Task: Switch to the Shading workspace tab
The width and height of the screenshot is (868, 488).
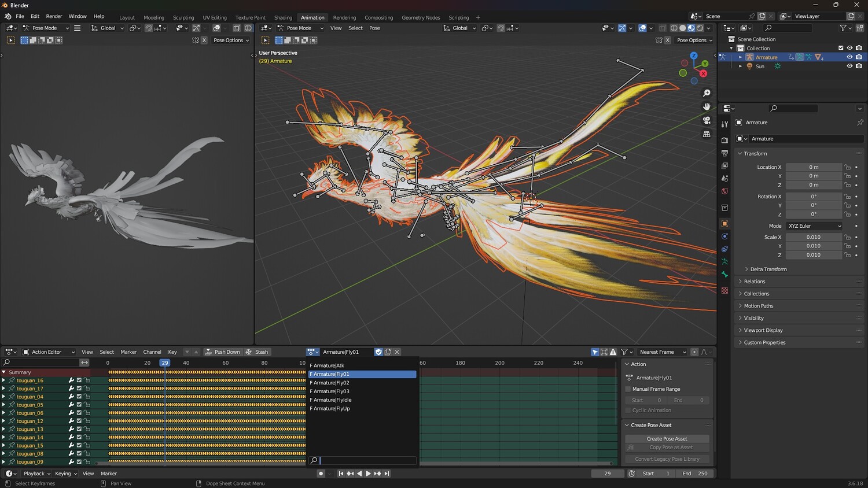Action: tap(283, 17)
